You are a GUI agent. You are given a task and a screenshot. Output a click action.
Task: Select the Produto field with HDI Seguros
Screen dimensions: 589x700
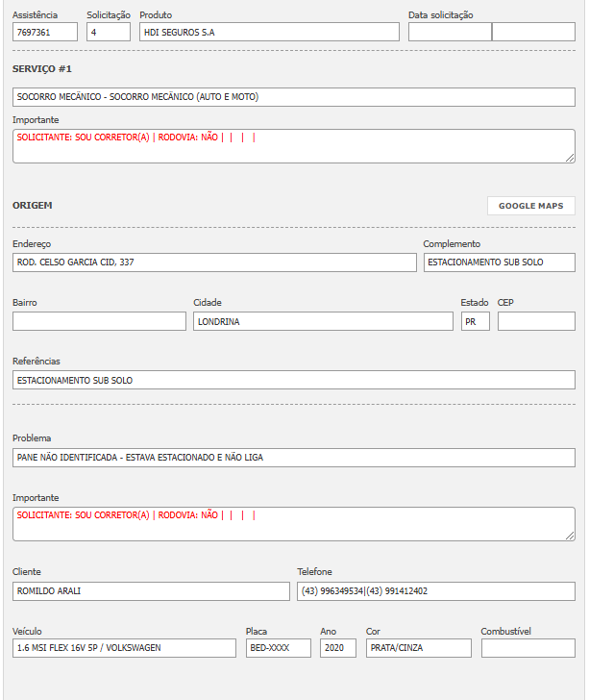[x=268, y=32]
